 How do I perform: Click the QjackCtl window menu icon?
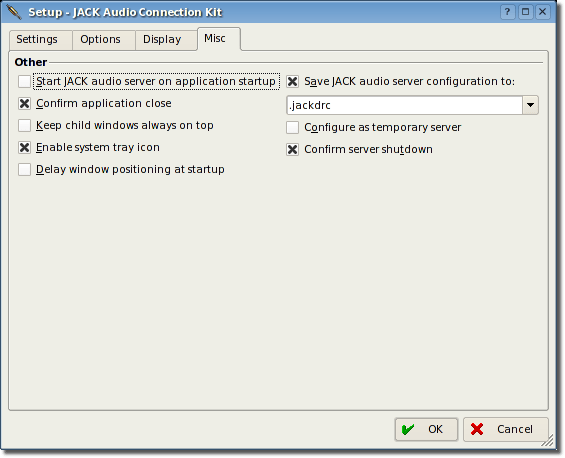tap(14, 12)
